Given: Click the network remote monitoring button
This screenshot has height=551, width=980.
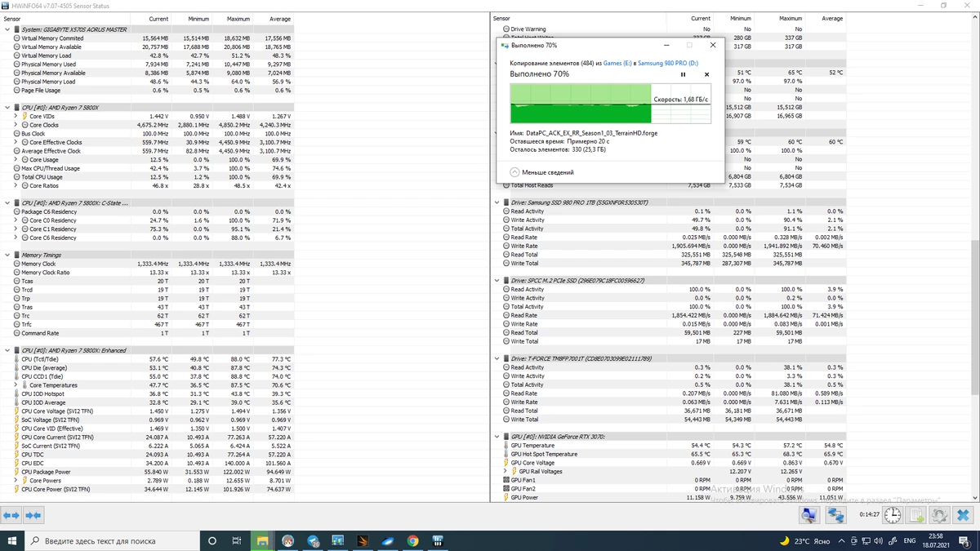Looking at the screenshot, I should tap(835, 516).
